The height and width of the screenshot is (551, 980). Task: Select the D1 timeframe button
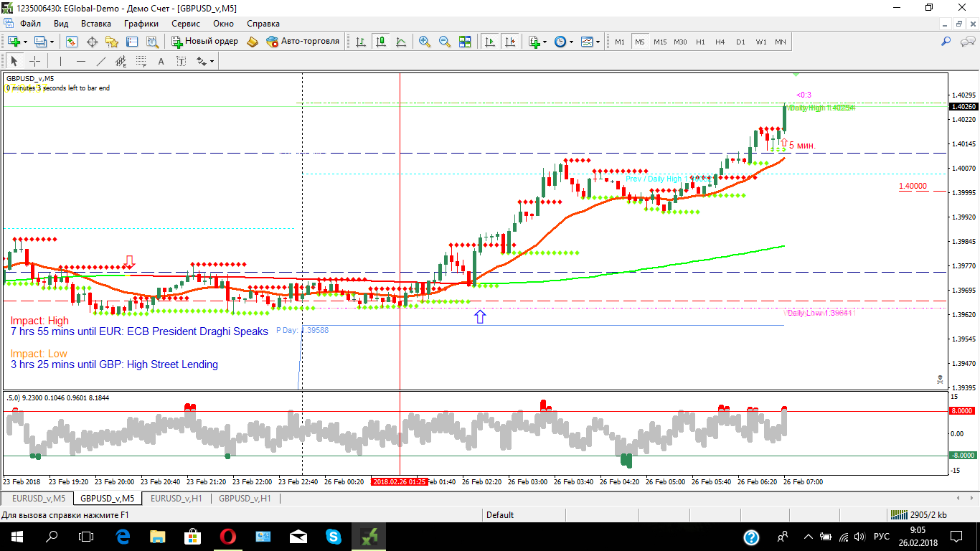coord(740,42)
